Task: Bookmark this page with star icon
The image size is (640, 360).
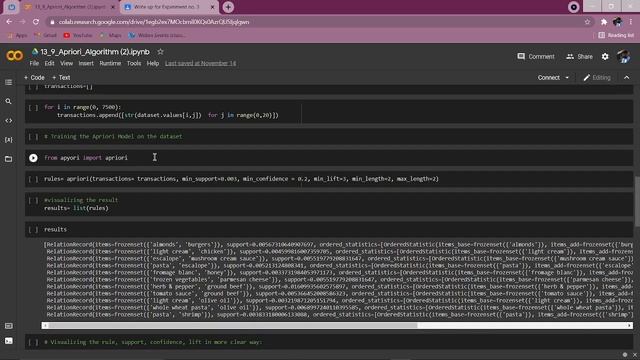Action: click(x=587, y=22)
